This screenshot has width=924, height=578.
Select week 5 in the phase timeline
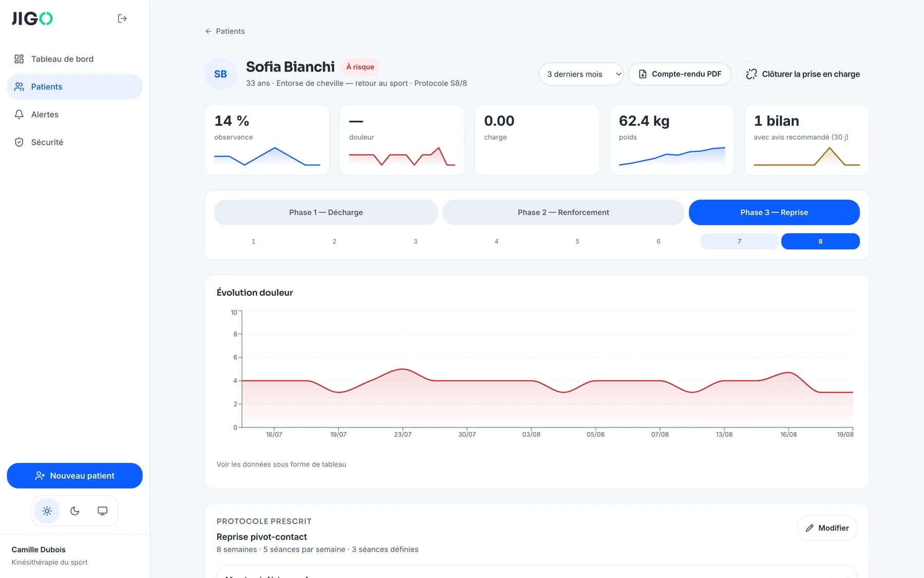coord(577,241)
